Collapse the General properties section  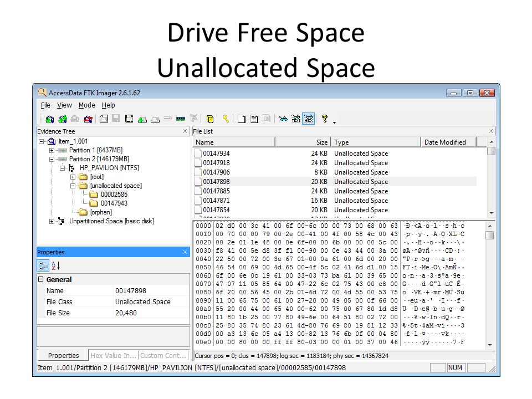tap(40, 279)
